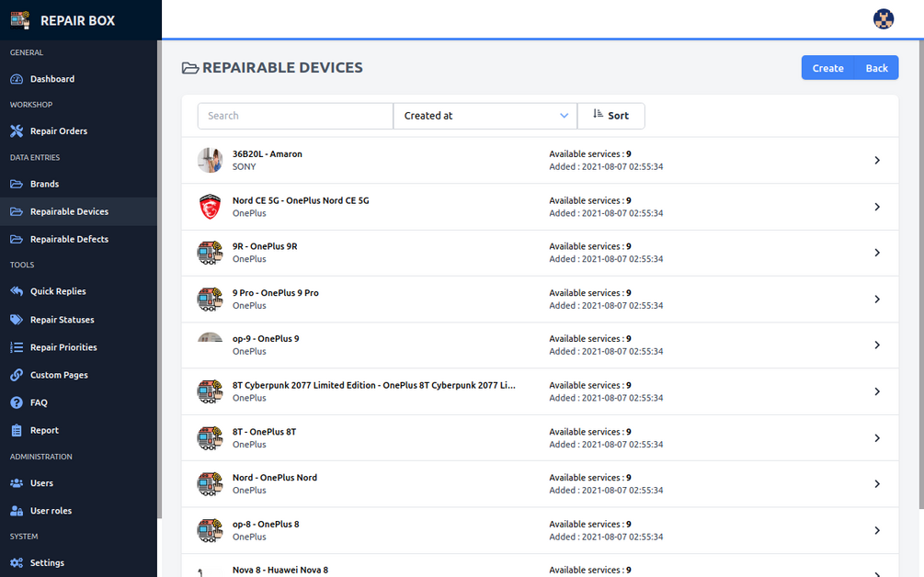Click the Repair Statuses tag icon
Viewport: 924px width, 577px height.
[17, 320]
